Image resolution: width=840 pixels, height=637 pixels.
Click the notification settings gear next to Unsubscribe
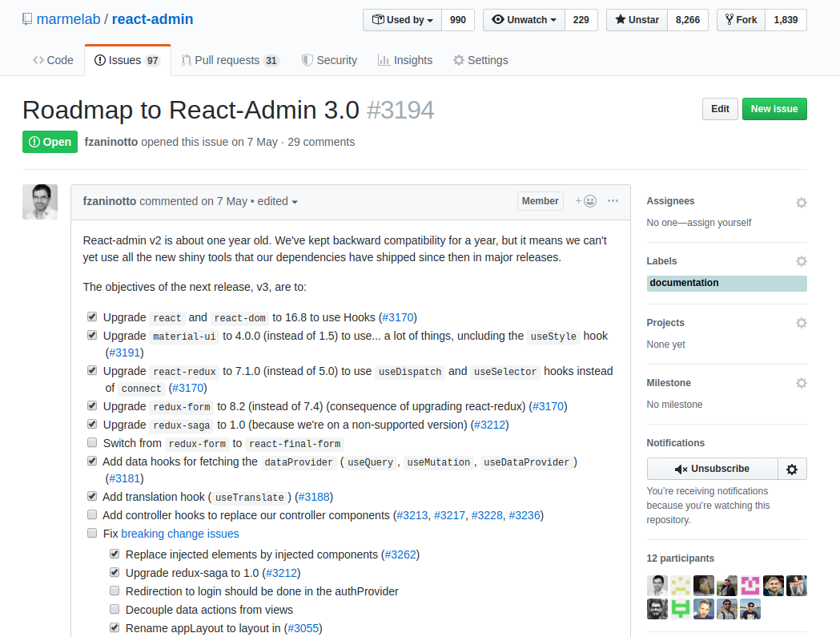pyautogui.click(x=792, y=470)
